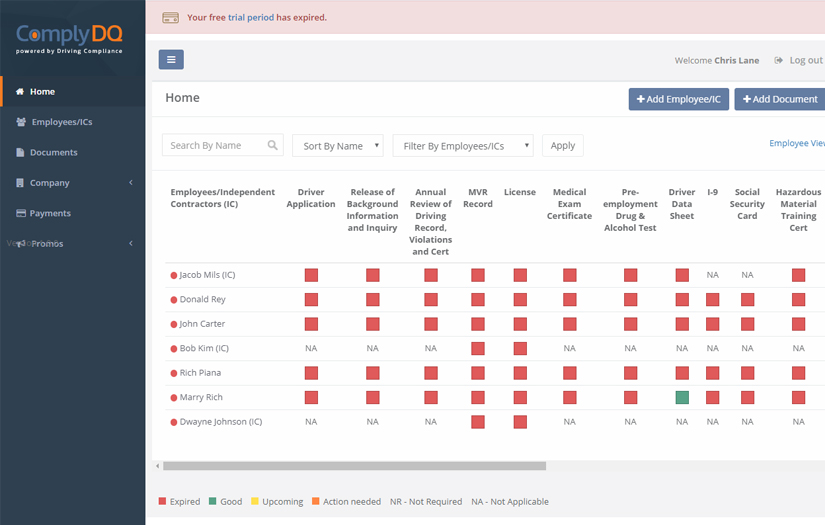This screenshot has height=525, width=825.
Task: Click the Log out arrow icon
Action: (779, 61)
